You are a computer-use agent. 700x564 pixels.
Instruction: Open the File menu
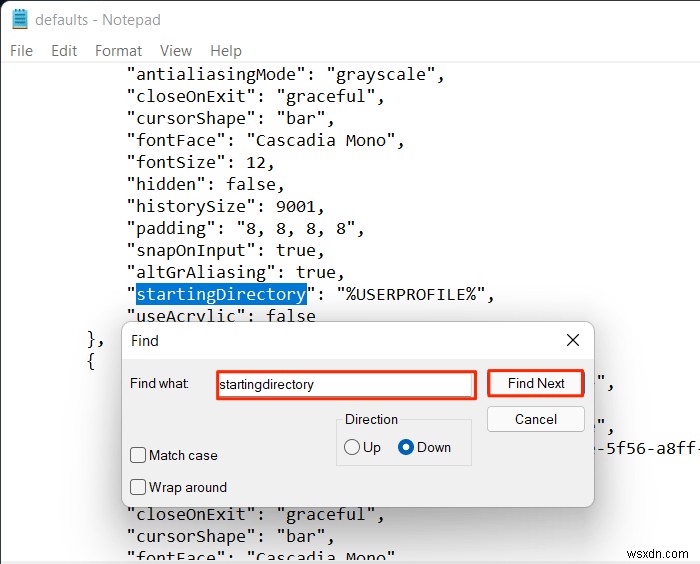(x=21, y=51)
